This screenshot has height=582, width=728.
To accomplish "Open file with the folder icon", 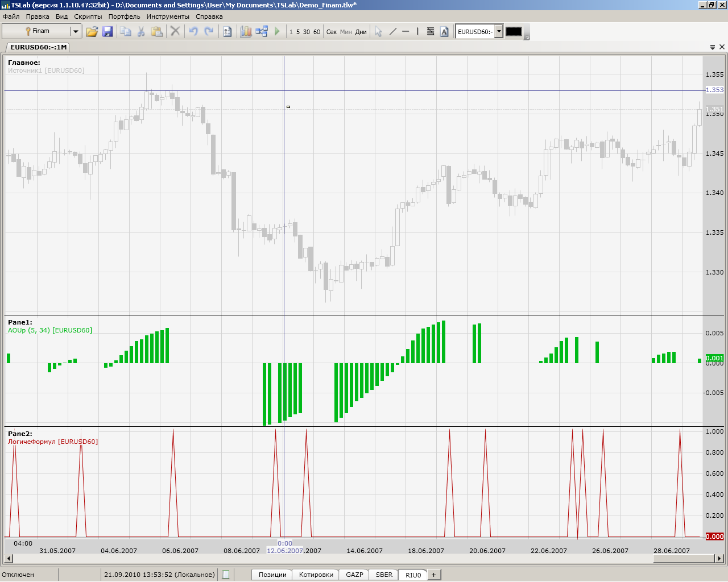I will [92, 32].
